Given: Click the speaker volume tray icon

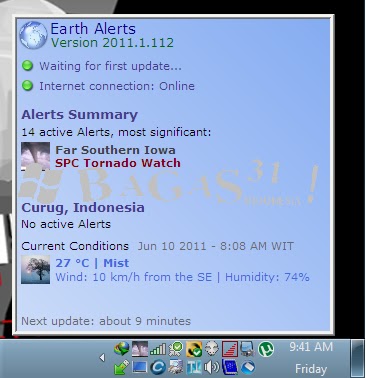Looking at the screenshot, I should tap(212, 367).
